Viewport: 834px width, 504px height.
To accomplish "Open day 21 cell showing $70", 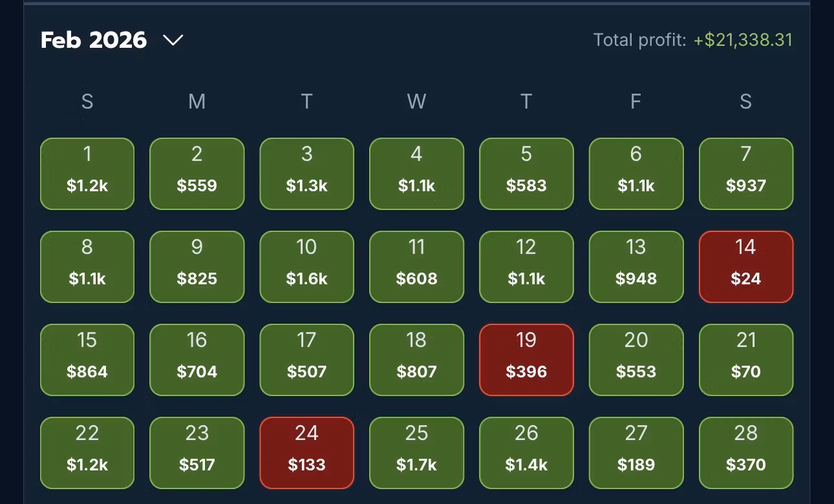I will [x=746, y=360].
